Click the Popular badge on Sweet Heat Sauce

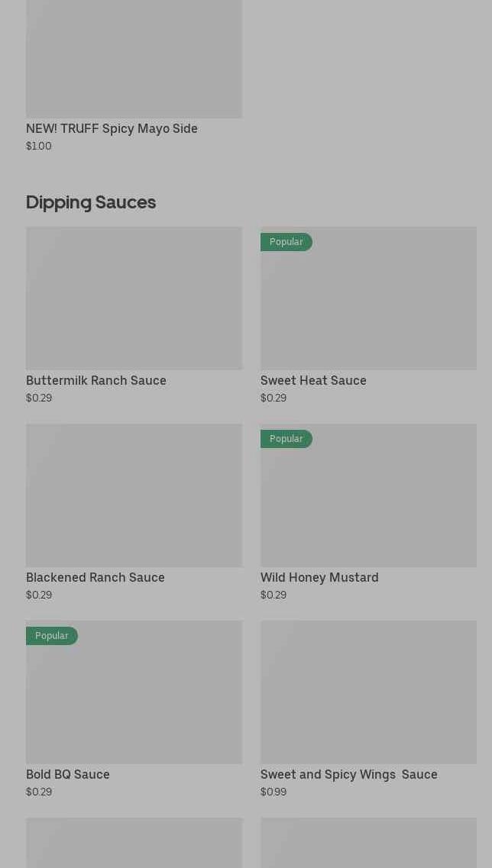(286, 242)
